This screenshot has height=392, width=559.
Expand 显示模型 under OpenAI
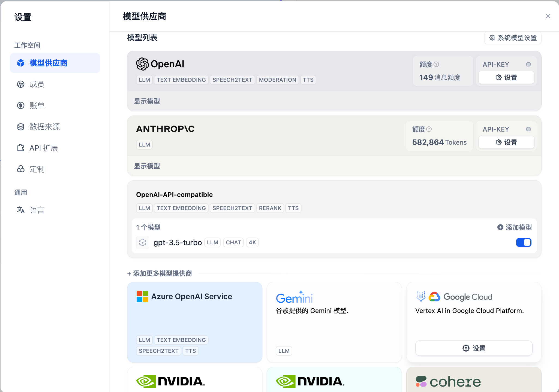tap(147, 101)
